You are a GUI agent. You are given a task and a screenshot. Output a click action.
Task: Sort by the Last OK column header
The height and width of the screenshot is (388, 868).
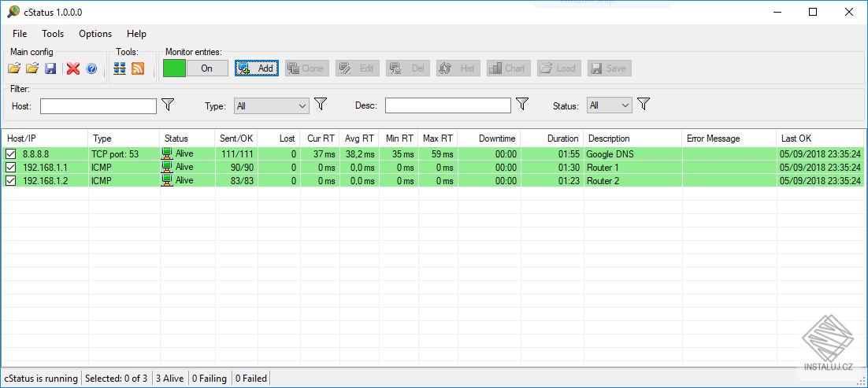coord(821,139)
